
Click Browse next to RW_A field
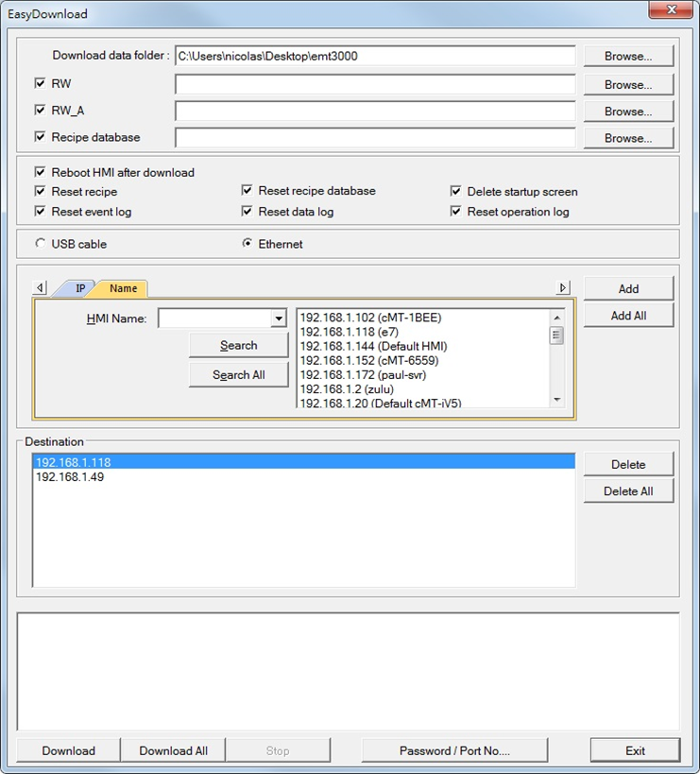(628, 112)
